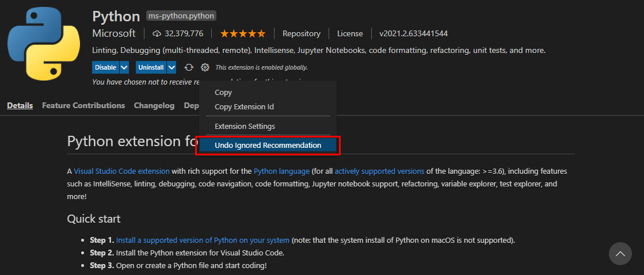Open Install a supported version of Python link
Screen dimensions: 644x275
203,240
